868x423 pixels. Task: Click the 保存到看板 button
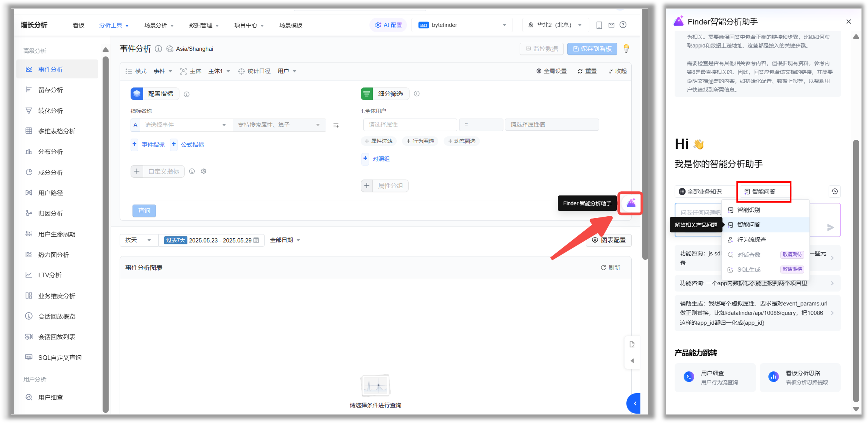click(x=592, y=49)
